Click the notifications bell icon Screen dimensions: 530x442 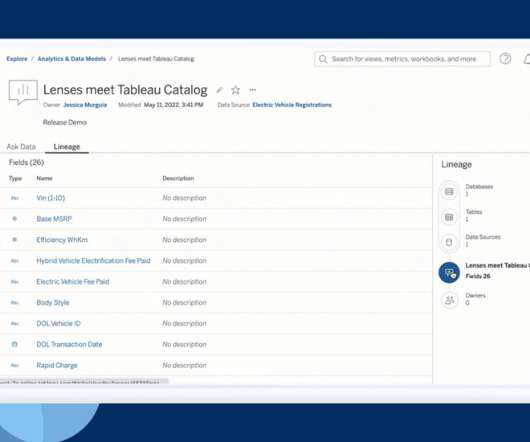point(527,59)
